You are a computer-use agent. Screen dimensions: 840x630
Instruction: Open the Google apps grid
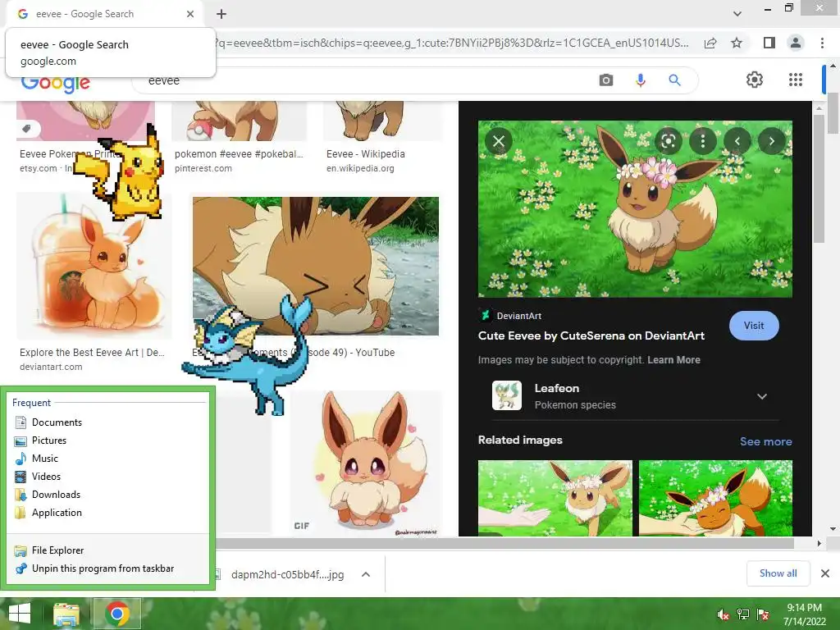tap(796, 80)
